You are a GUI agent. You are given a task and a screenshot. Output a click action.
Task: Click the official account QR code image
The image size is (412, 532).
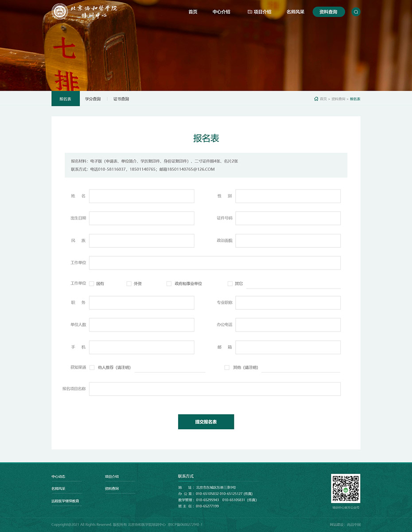click(346, 488)
